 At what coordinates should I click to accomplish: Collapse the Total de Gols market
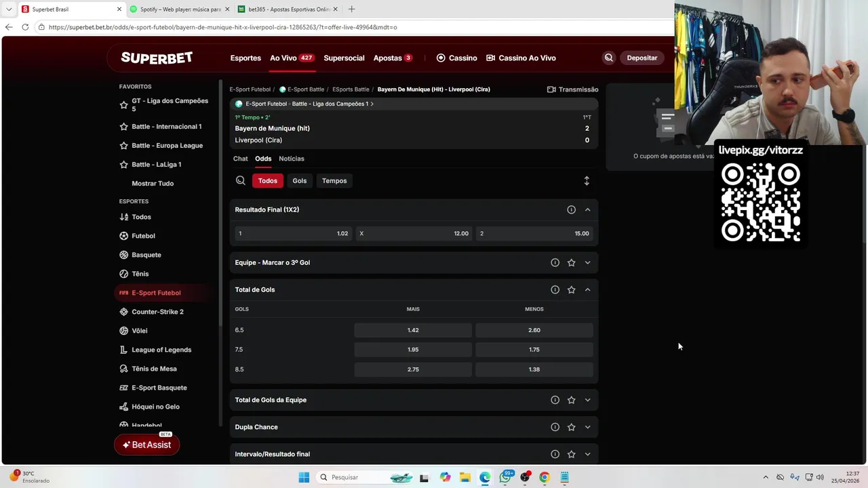587,289
